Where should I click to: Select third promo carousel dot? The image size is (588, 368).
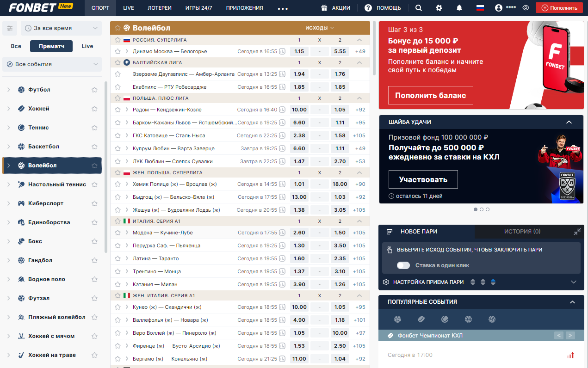tap(488, 209)
